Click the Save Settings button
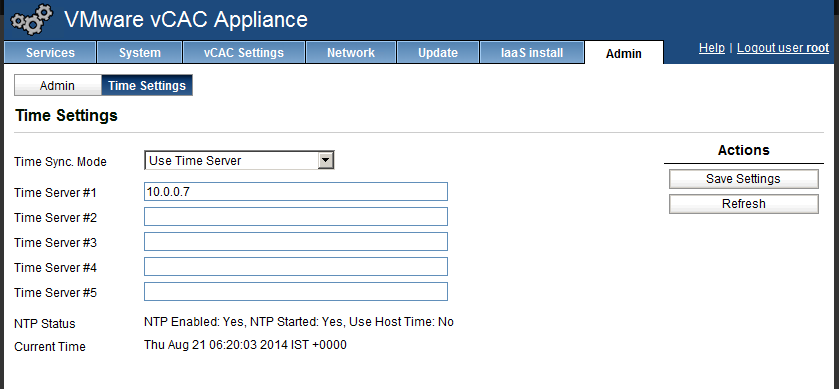Screen dimensions: 839x389 [x=744, y=179]
